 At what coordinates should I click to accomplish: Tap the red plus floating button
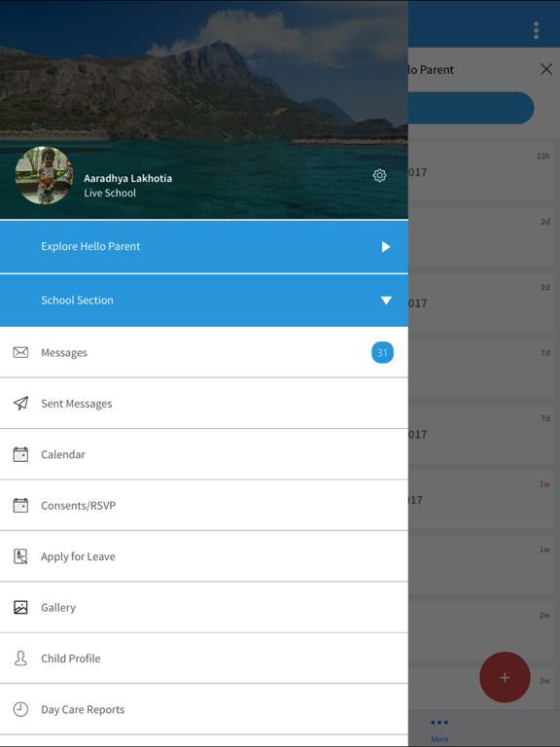[505, 677]
